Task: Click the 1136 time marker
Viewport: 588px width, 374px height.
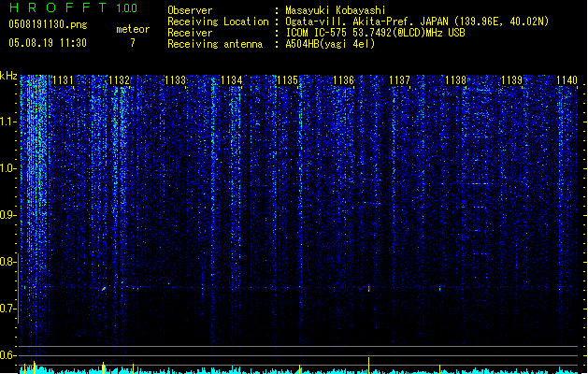Action: 343,80
